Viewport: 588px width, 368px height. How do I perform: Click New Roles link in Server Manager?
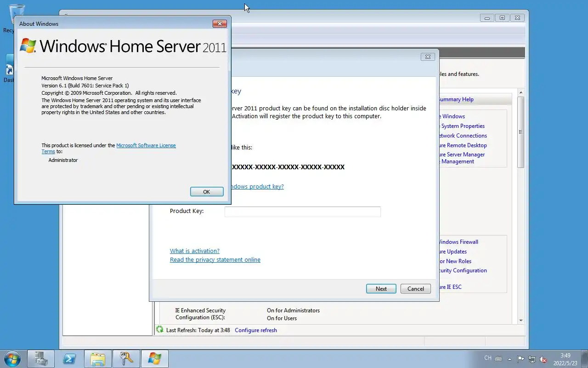coord(455,261)
